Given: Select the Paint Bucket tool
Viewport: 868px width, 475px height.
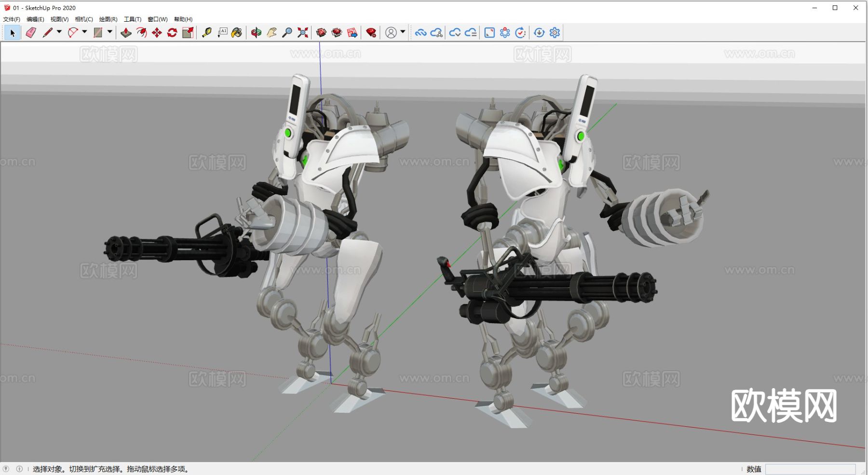Looking at the screenshot, I should 236,33.
